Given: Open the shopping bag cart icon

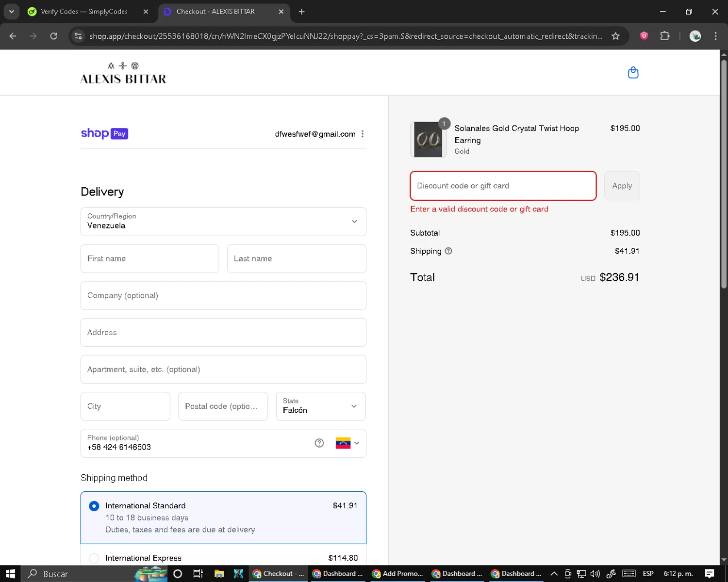Looking at the screenshot, I should tap(633, 73).
